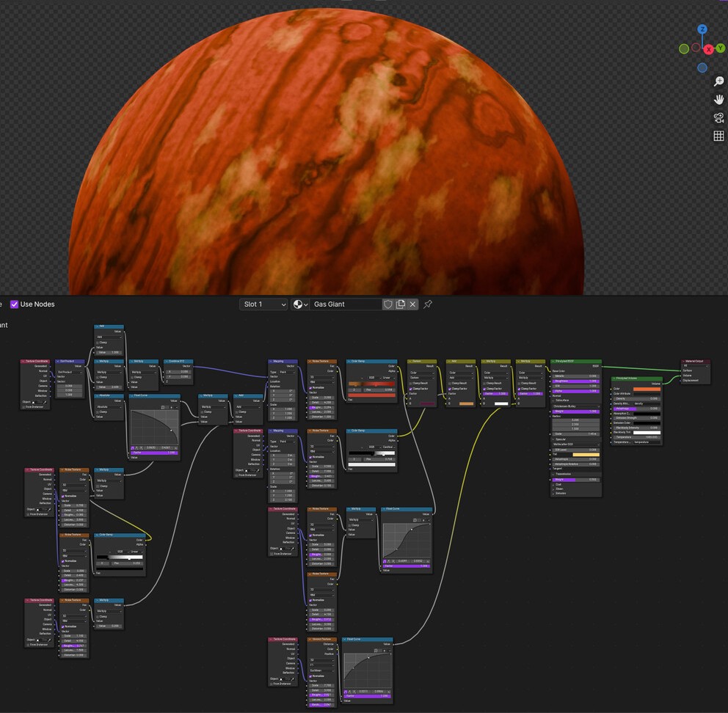Open the Christensen-Burley subsurface method dropdown
Screen dimensions: 728x713
(575, 406)
